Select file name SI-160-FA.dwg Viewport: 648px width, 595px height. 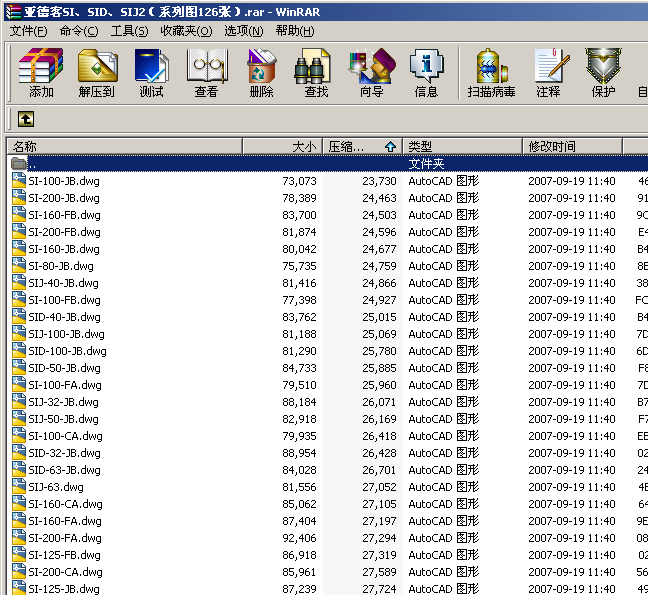pos(65,521)
